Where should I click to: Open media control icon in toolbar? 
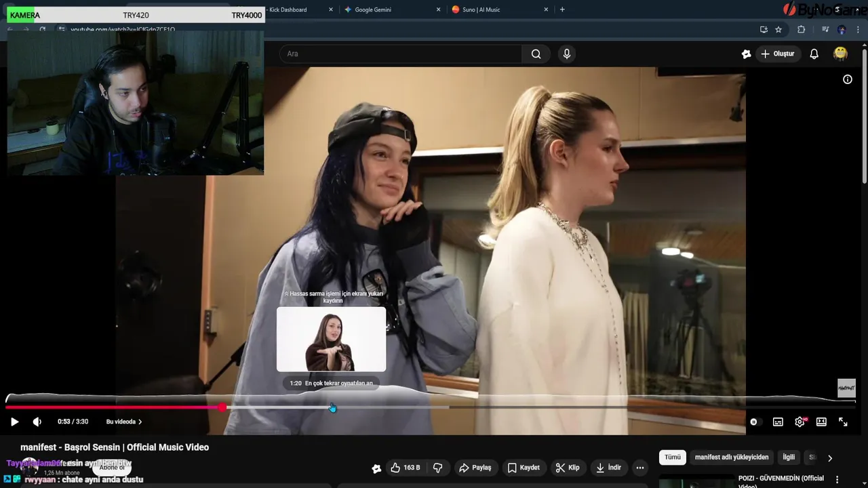(x=825, y=29)
